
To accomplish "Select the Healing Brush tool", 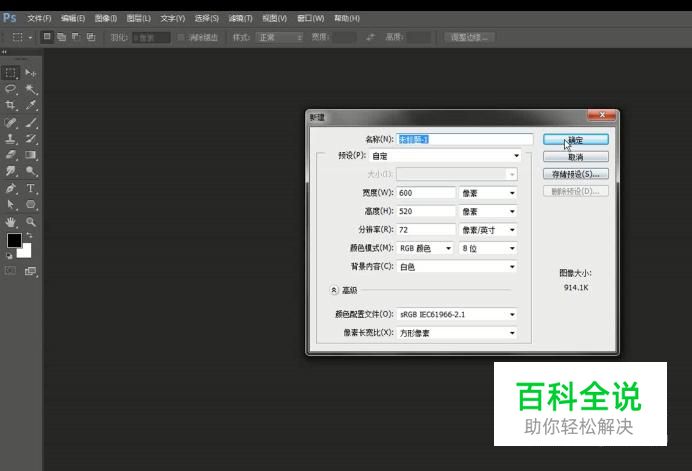I will 11,122.
